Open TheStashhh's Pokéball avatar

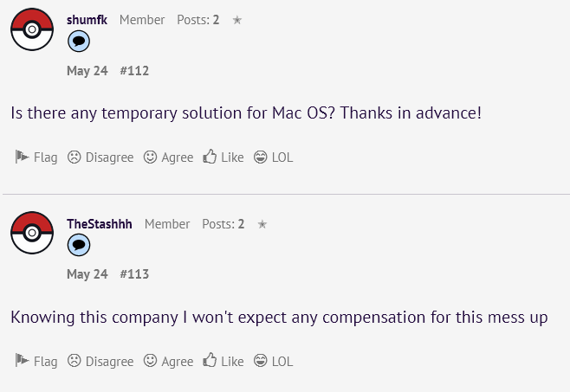pos(32,233)
